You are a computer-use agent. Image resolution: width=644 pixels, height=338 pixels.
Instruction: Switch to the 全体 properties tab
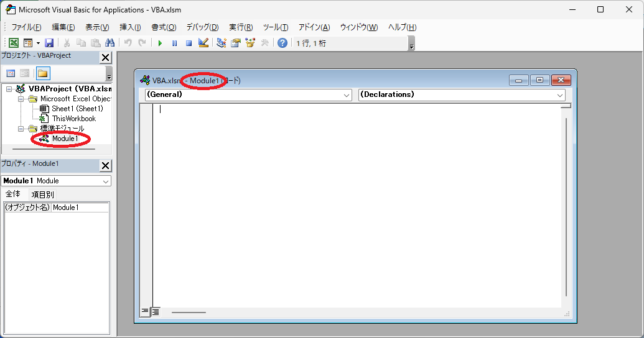12,194
